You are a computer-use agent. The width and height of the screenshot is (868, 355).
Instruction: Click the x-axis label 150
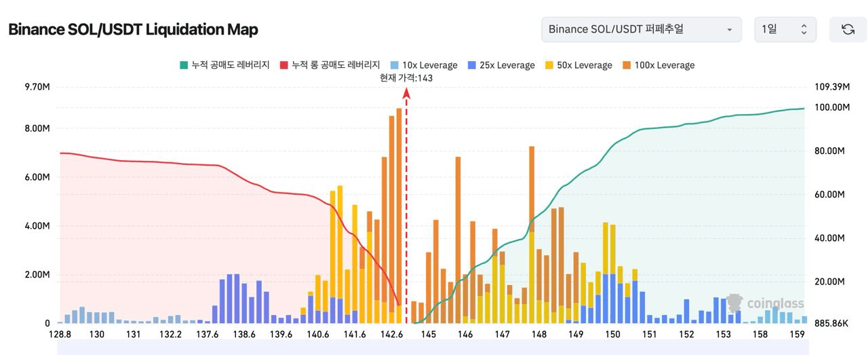613,335
